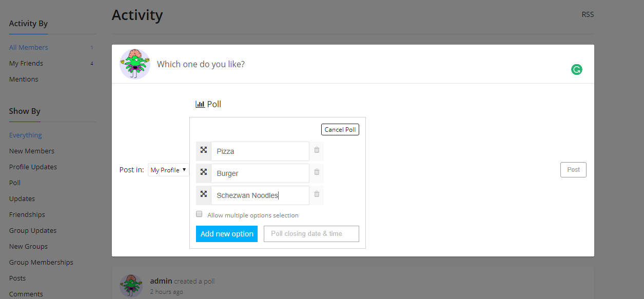Filter activity by Mentions
The image size is (644, 299).
tap(24, 79)
